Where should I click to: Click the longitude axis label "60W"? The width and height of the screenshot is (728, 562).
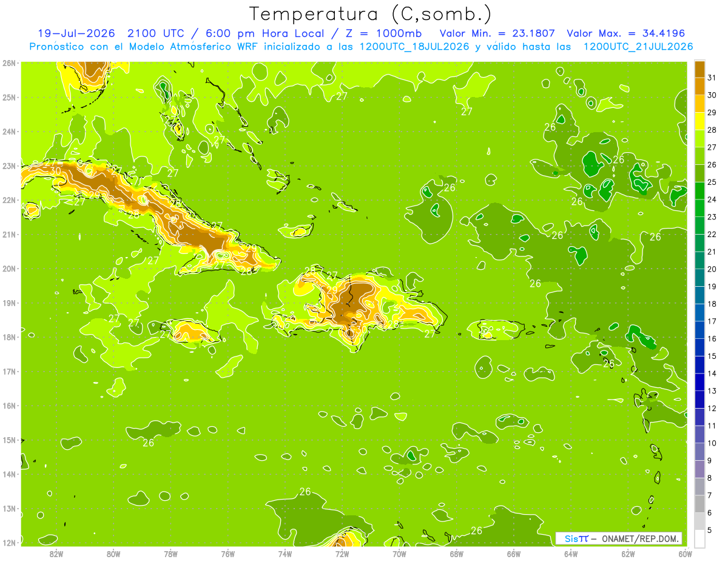tap(686, 554)
